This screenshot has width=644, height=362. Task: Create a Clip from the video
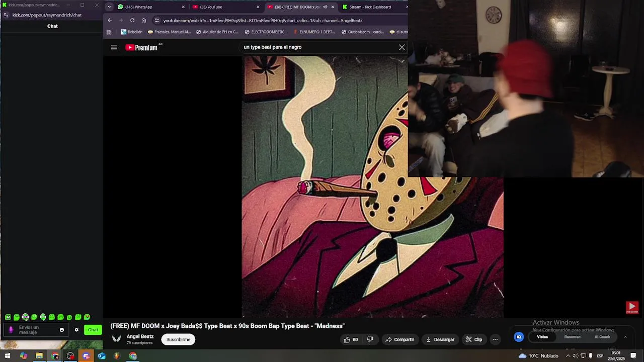pyautogui.click(x=474, y=339)
